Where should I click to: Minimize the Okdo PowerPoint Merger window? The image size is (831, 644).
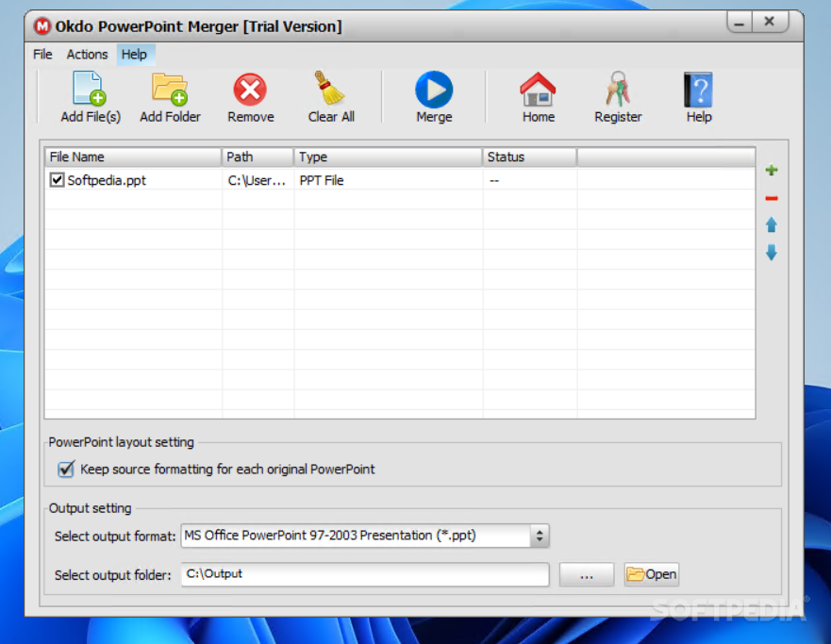[x=740, y=23]
